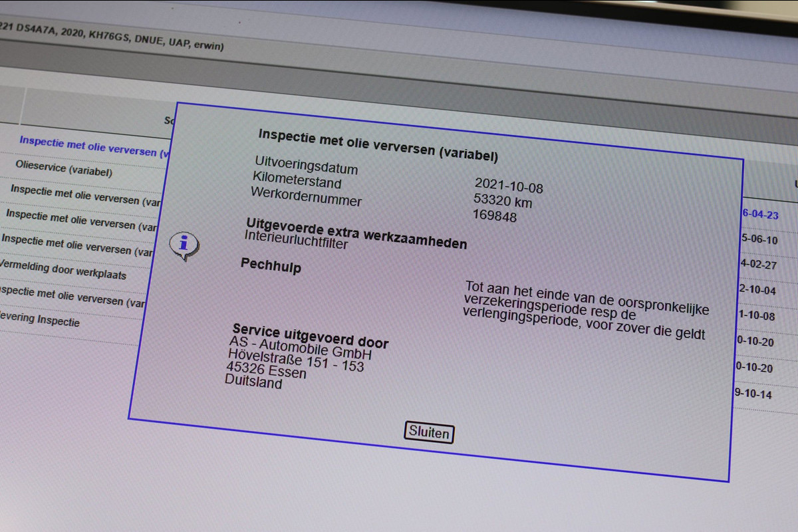798x532 pixels.
Task: Click the AS - Automobile GmbH name
Action: [300, 348]
